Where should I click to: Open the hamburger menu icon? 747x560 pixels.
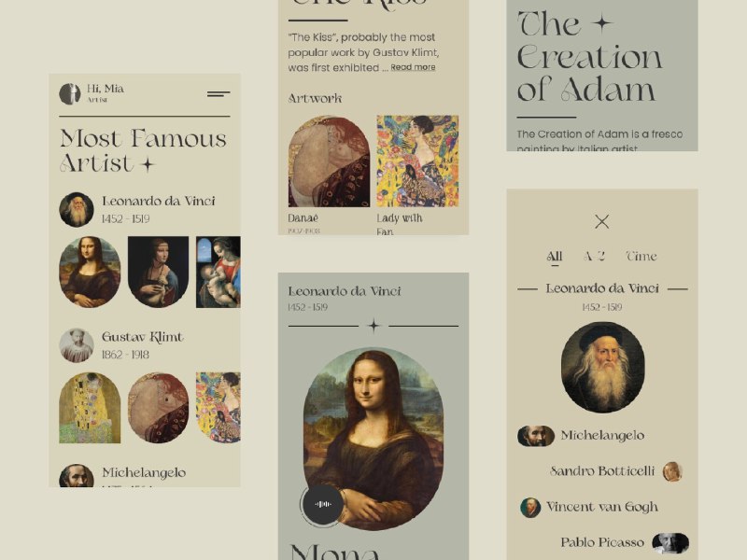pos(218,94)
